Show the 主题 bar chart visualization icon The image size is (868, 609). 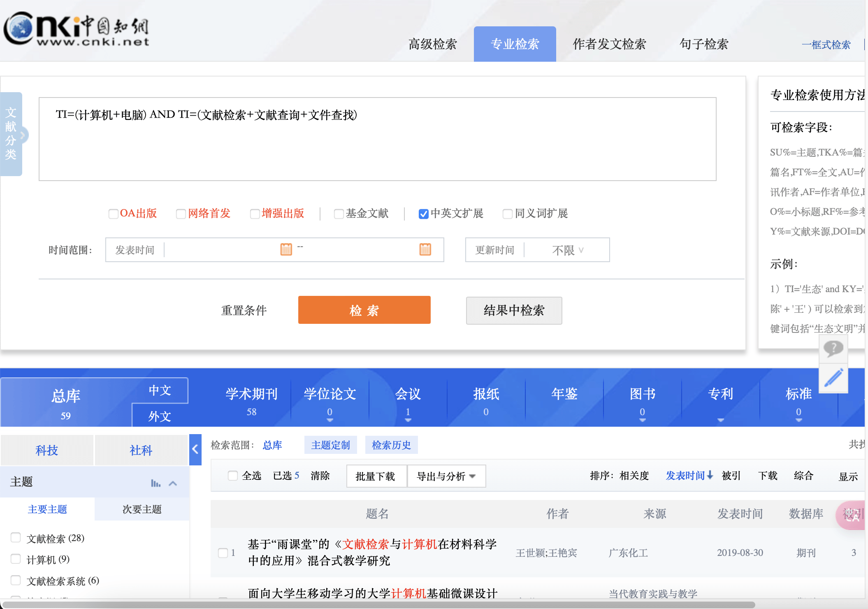click(x=155, y=483)
